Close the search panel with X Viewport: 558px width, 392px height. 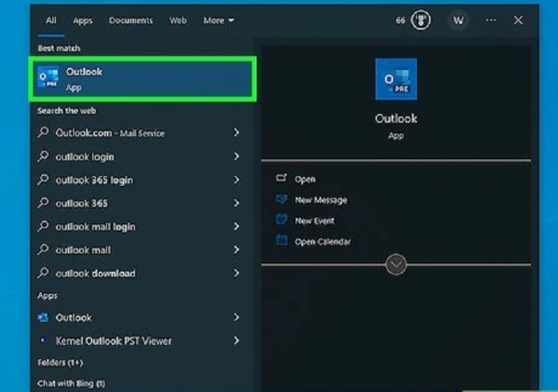point(518,21)
